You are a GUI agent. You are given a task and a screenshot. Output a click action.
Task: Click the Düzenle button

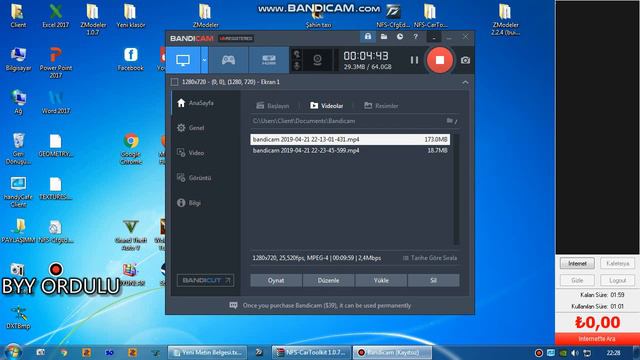tap(329, 280)
